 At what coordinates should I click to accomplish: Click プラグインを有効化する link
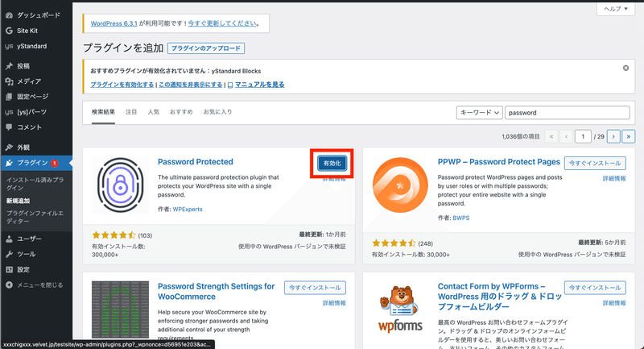pos(122,85)
